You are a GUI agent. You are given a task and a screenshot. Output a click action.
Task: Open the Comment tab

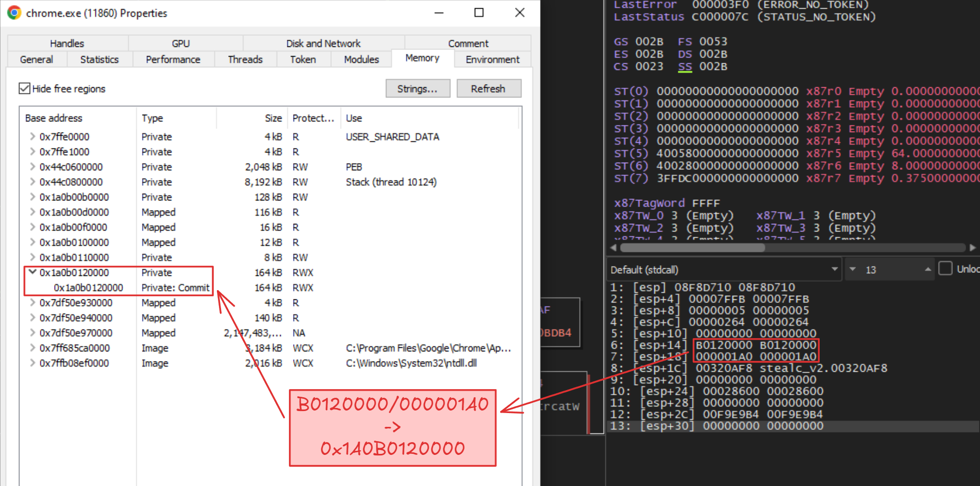click(468, 43)
